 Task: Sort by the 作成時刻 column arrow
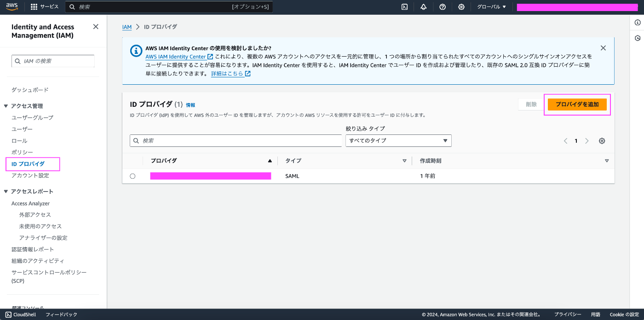coord(607,161)
